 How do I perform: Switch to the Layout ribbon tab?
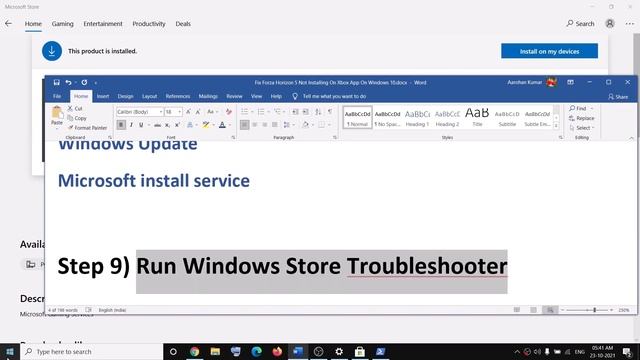click(x=149, y=96)
